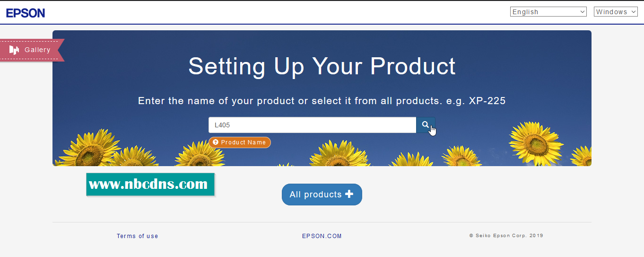Click the EPSON logo
This screenshot has width=644, height=257.
[x=26, y=13]
